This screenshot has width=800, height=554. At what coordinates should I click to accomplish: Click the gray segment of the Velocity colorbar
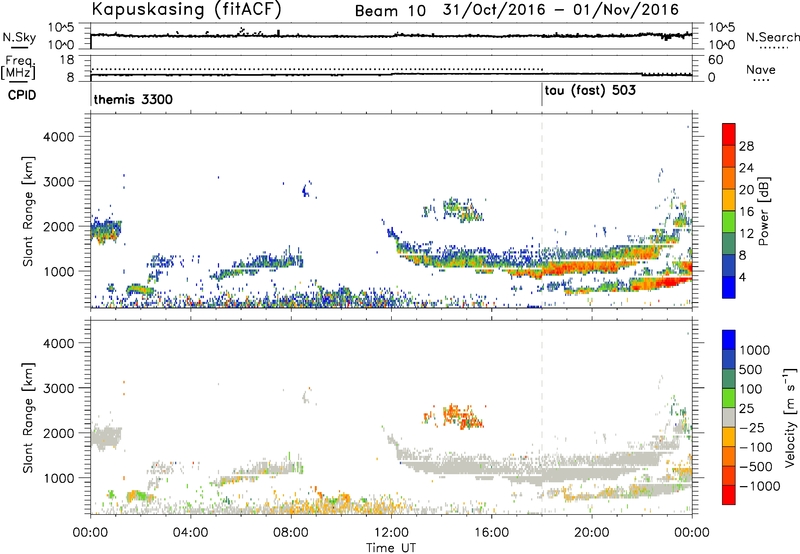tap(729, 417)
